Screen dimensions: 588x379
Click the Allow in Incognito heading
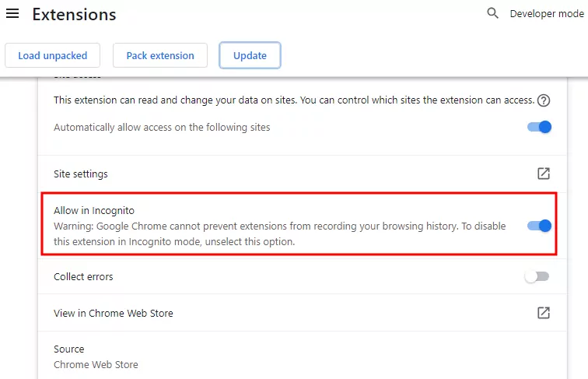(x=94, y=211)
